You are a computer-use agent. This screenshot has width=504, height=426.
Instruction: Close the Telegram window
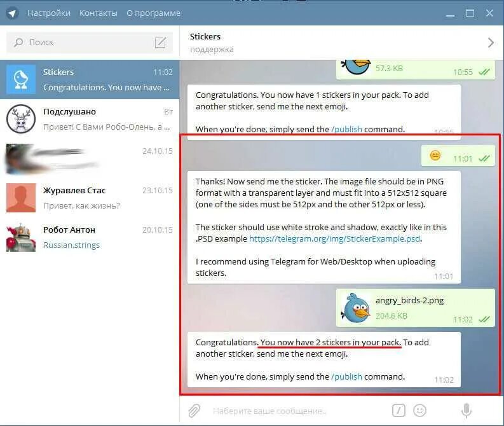489,13
